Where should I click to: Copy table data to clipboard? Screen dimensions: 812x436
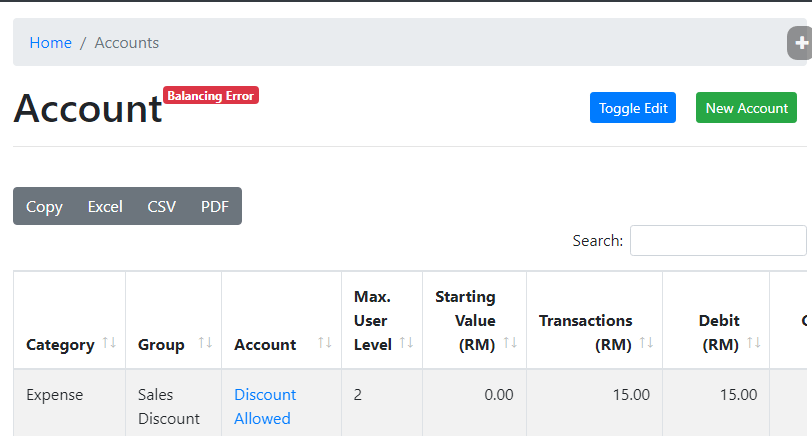point(44,207)
